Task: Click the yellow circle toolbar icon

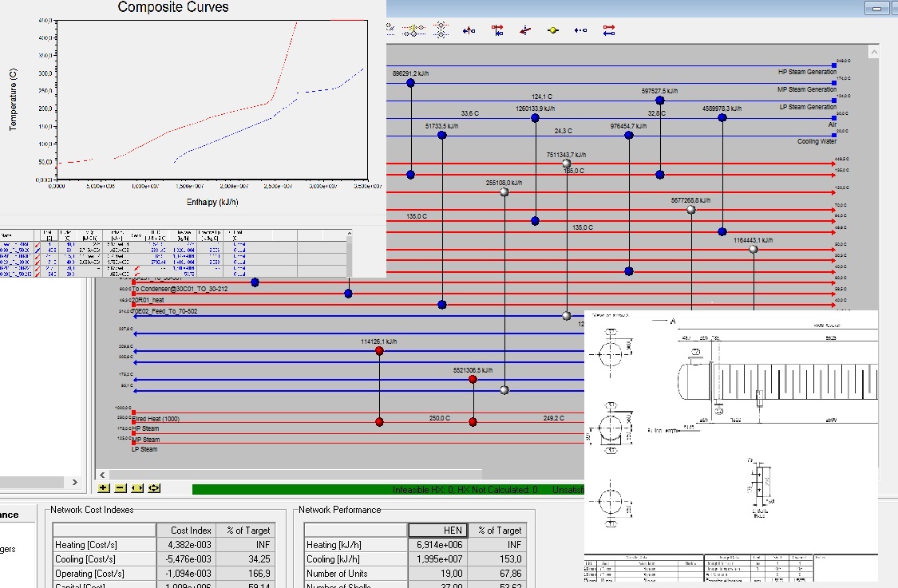Action: (x=552, y=30)
